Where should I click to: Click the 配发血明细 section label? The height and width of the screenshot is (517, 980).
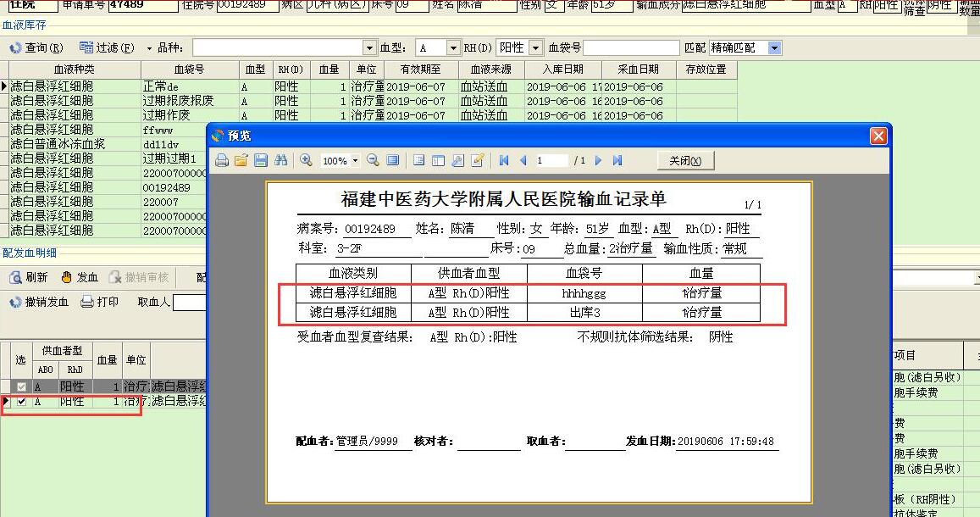pyautogui.click(x=29, y=253)
